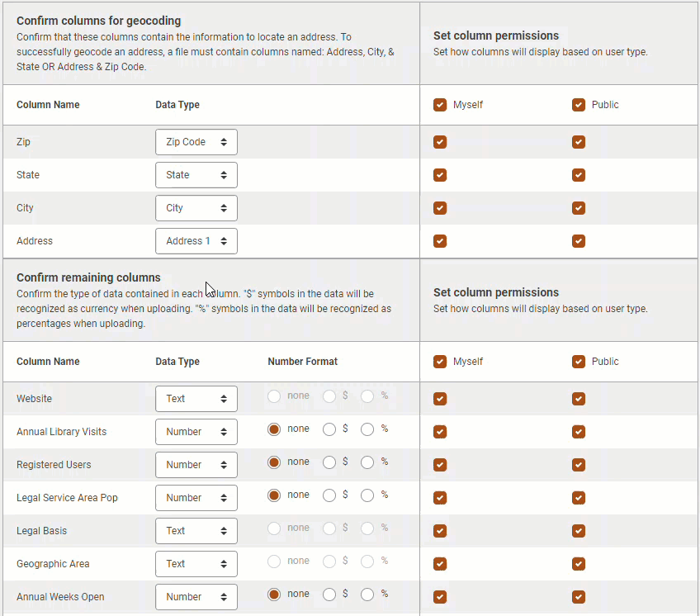Uncheck Public permission for Annual Weeks Open
Screen dimensions: 700x616
pos(579,597)
